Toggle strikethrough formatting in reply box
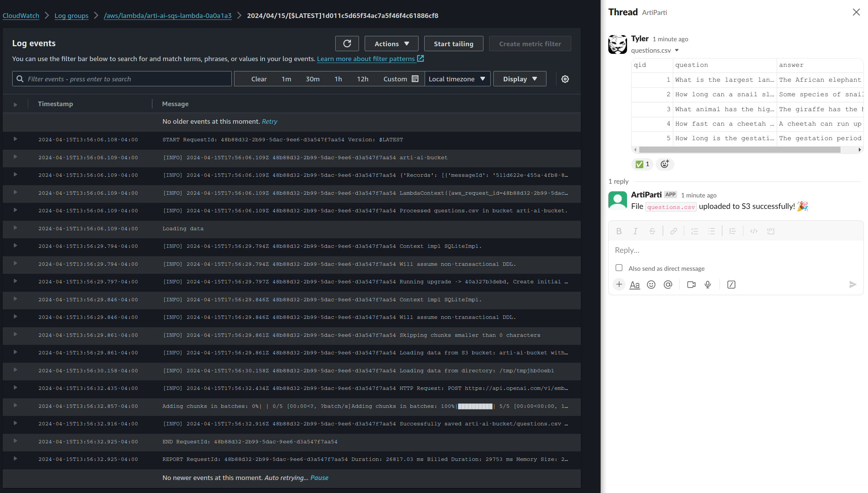 (x=652, y=231)
